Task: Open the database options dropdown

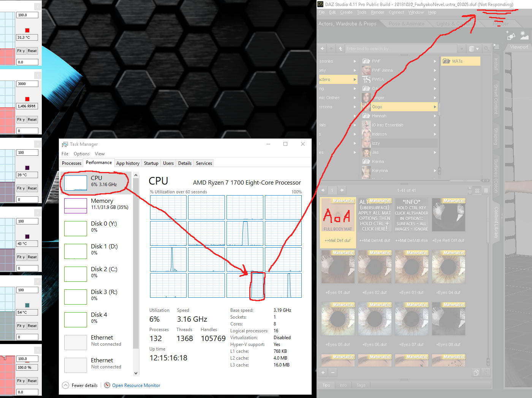Action: [474, 49]
